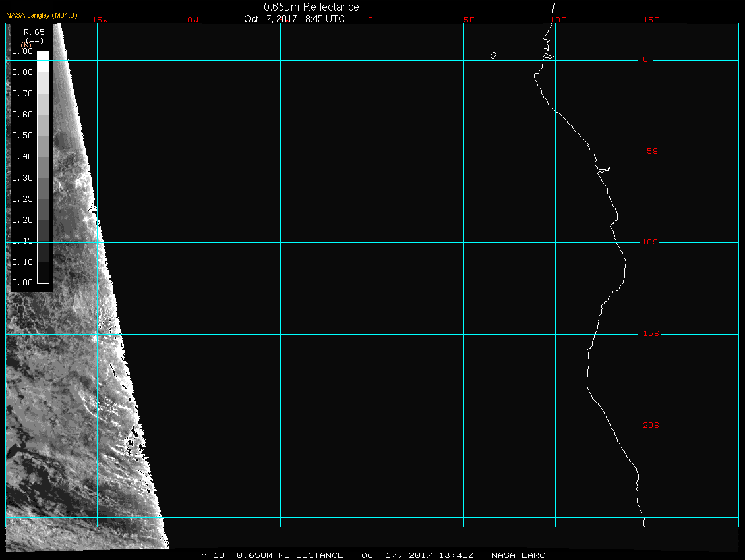Screen dimensions: 745x560
Task: Pick the 10E longitude label
Action: click(x=558, y=20)
